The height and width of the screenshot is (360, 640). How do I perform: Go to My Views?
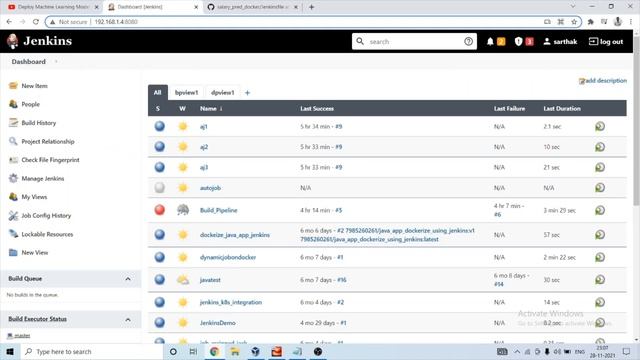34,197
